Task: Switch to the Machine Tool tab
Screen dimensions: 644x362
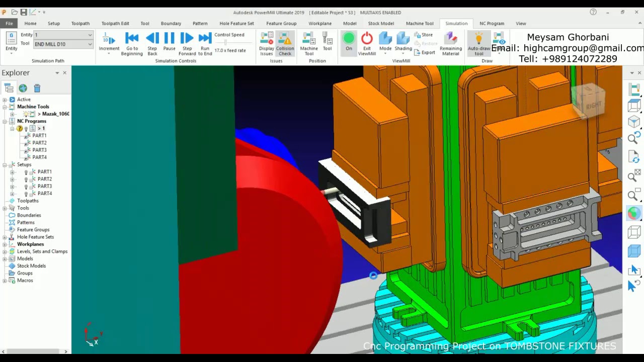Action: (x=420, y=23)
